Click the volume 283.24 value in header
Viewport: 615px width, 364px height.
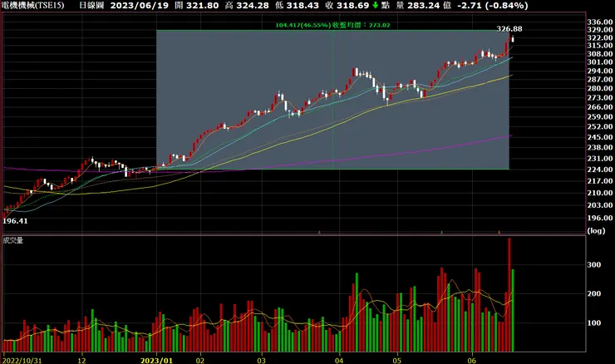(x=425, y=6)
